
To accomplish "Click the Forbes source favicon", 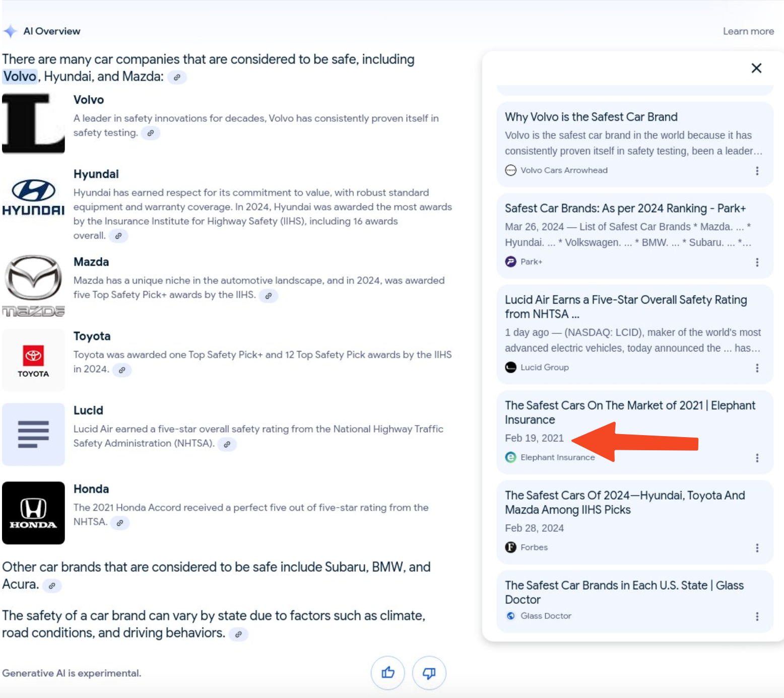I will pyautogui.click(x=510, y=547).
